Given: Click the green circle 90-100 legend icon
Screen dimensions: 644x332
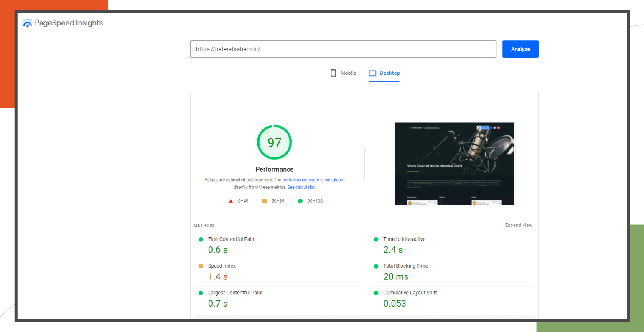Looking at the screenshot, I should pos(300,201).
